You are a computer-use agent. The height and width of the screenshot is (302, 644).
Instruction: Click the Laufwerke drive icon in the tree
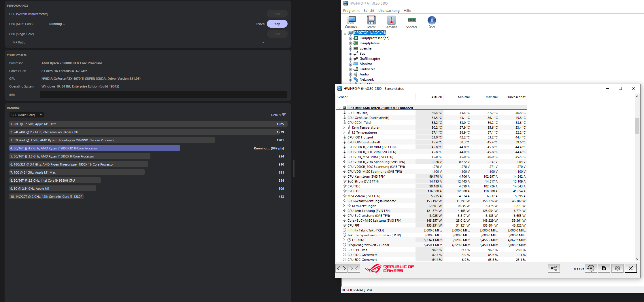[356, 69]
